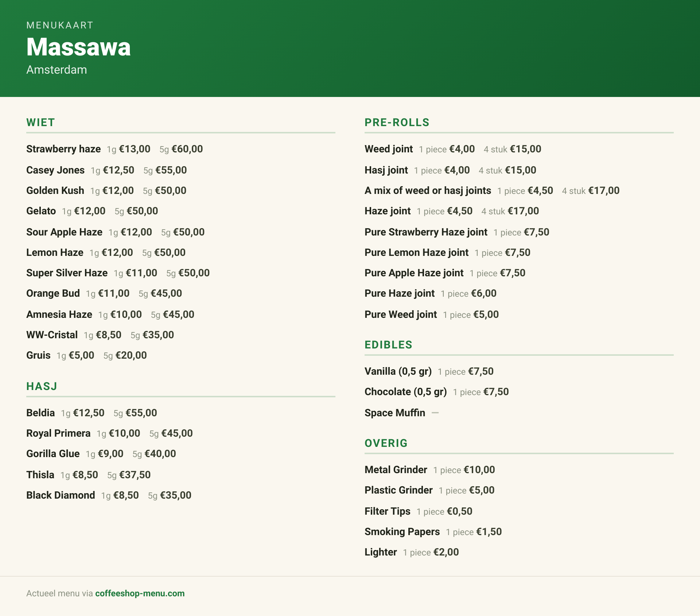This screenshot has height=616, width=700.
Task: Click the Gorilla Glue item name
Action: pyautogui.click(x=53, y=454)
